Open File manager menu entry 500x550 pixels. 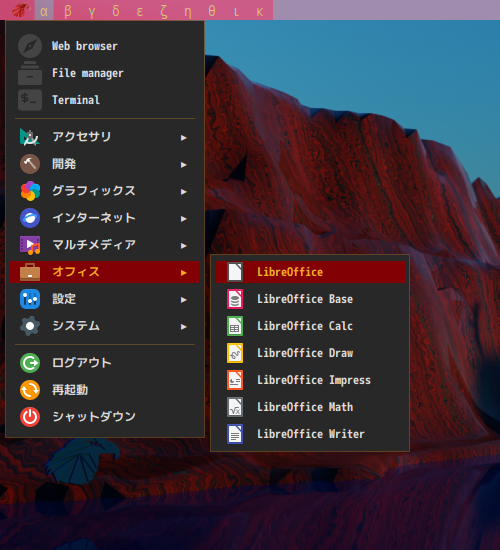point(105,73)
